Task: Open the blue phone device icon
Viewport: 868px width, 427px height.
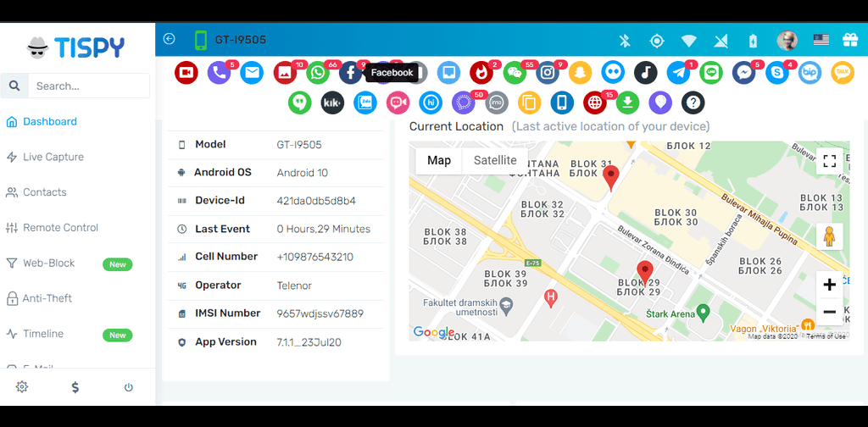Action: [562, 103]
